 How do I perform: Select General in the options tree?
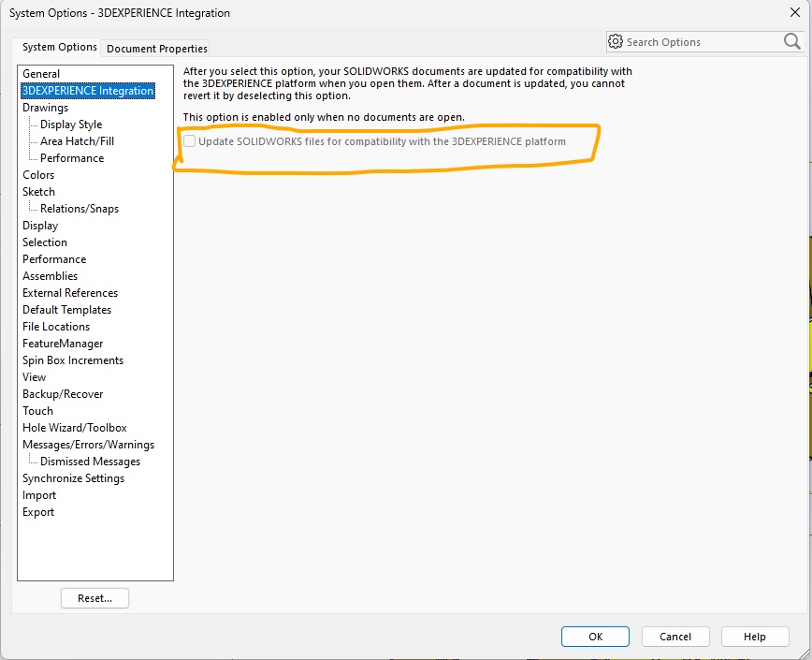(x=41, y=74)
